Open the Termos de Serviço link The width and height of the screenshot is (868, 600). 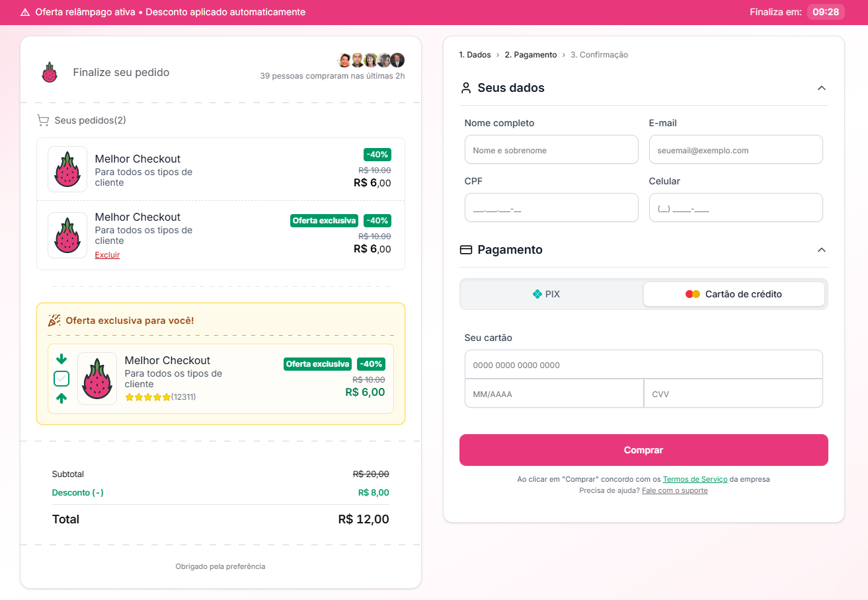pyautogui.click(x=695, y=479)
